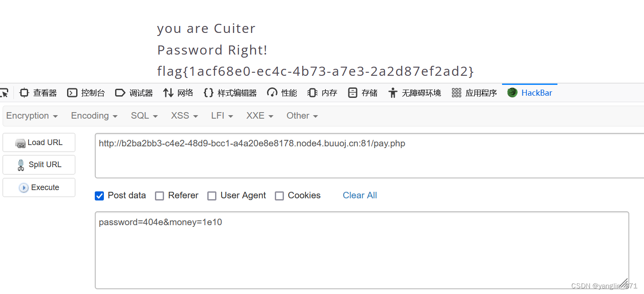The image size is (644, 294).
Task: Open the 存储 (Storage) inspector
Action: point(362,92)
